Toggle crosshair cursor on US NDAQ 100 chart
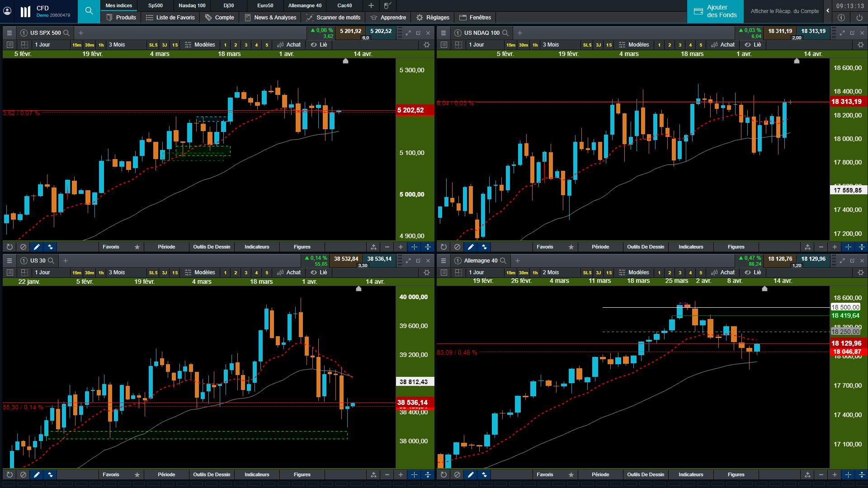Image resolution: width=868 pixels, height=488 pixels. coord(848,247)
